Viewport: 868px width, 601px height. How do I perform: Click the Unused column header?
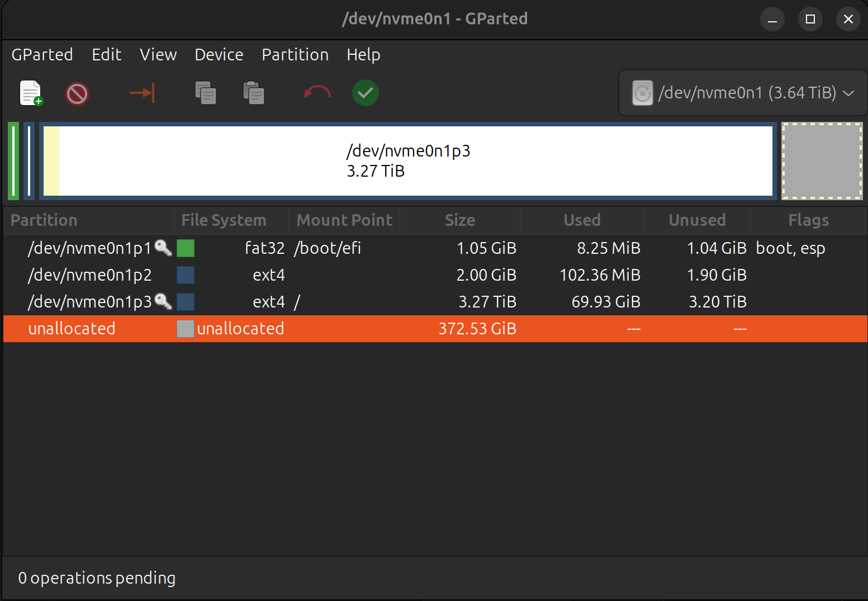point(697,220)
